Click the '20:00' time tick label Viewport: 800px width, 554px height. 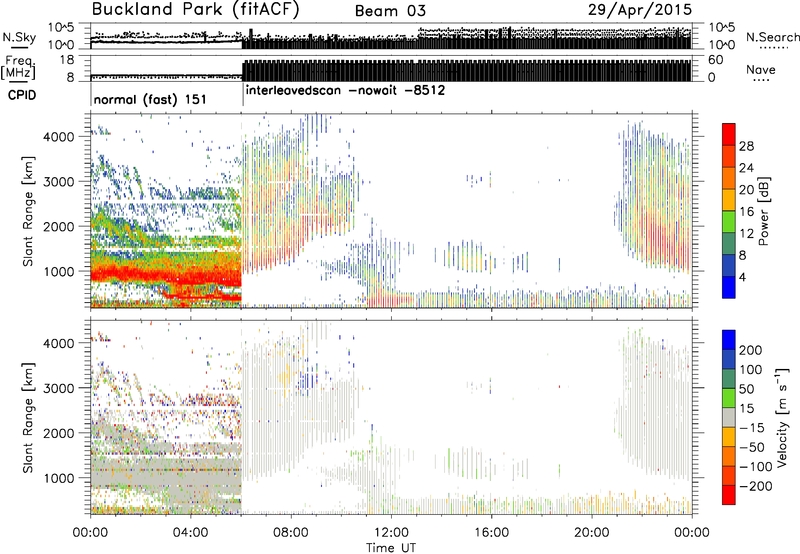[x=591, y=533]
